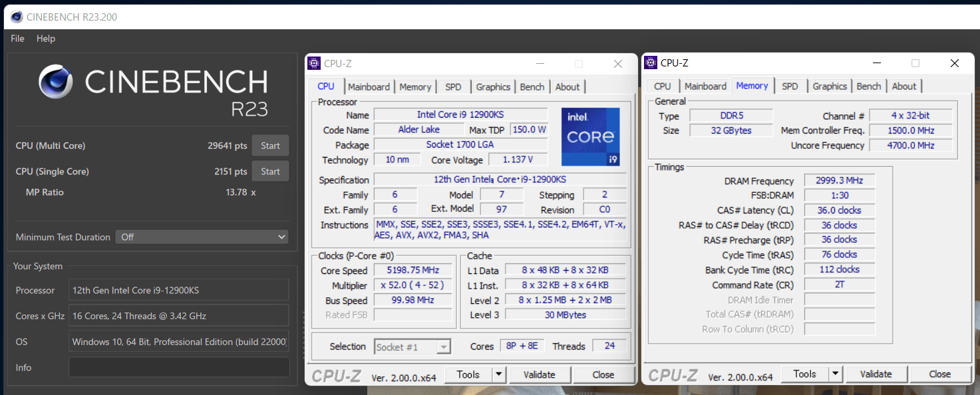This screenshot has height=395, width=980.
Task: Select the CPU tab in left CPU-Z window
Action: coord(326,86)
